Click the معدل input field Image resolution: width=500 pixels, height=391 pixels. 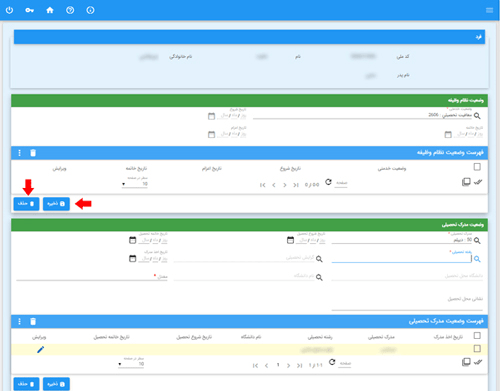click(x=92, y=277)
